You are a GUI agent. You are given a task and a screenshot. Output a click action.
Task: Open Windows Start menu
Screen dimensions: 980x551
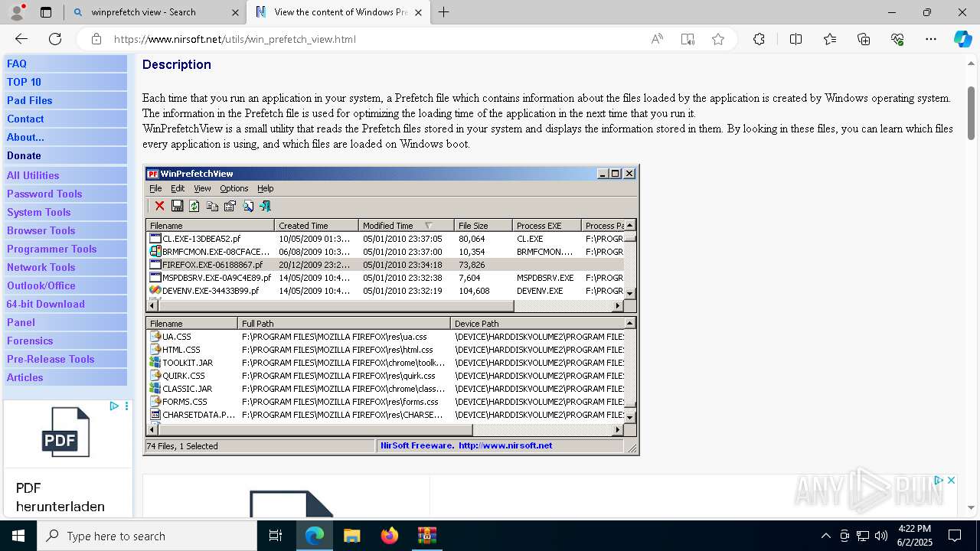(18, 536)
